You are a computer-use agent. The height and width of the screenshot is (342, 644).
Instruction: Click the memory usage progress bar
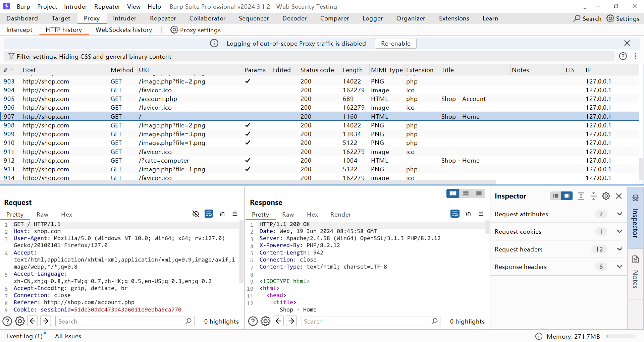(621, 336)
